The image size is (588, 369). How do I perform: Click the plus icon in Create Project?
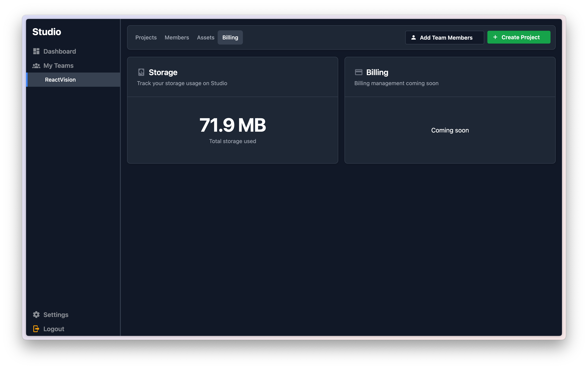[x=495, y=37]
